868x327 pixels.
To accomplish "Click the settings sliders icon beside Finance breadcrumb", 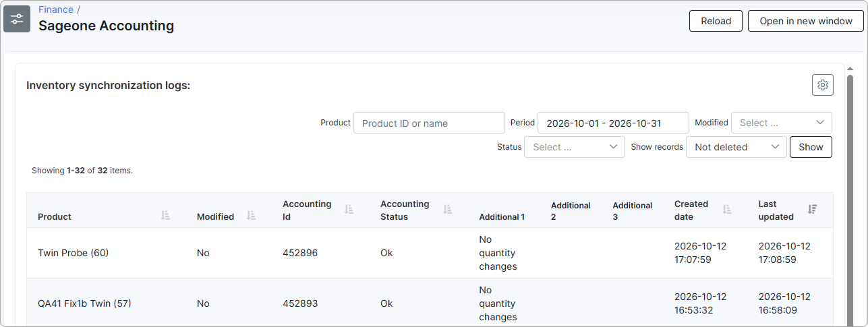I will [17, 19].
